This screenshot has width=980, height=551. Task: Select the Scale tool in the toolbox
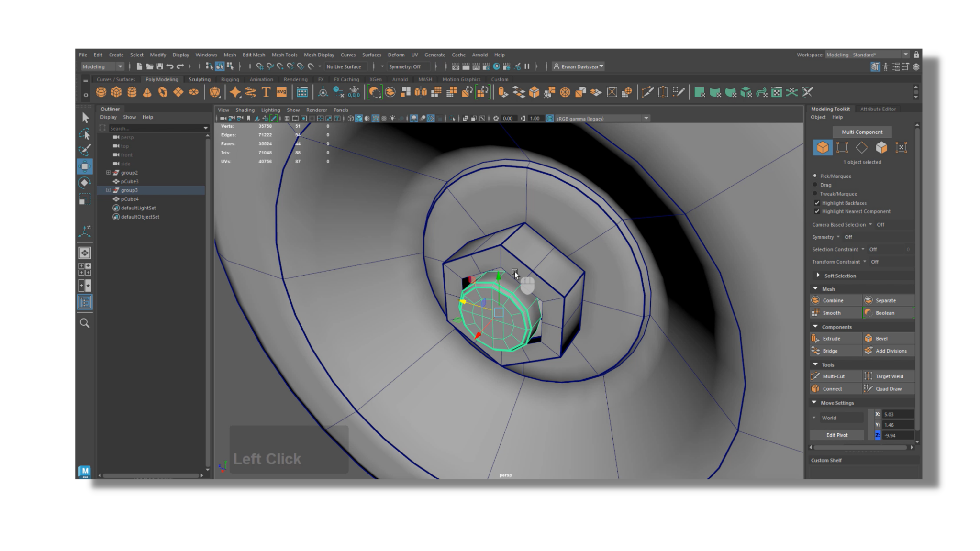point(85,199)
